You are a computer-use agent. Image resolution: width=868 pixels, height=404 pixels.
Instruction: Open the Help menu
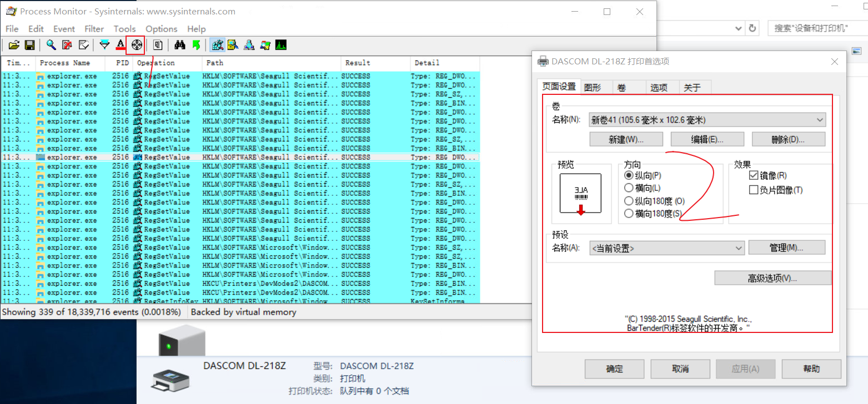[x=197, y=29]
